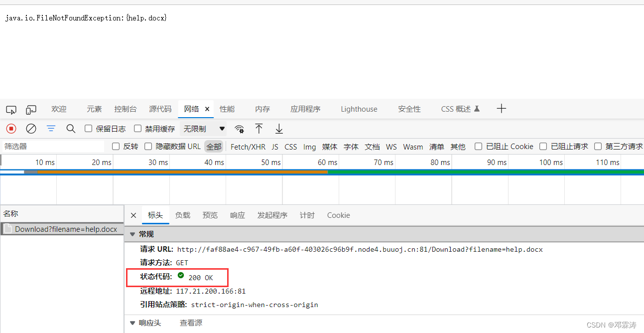Open the network request search
The height and width of the screenshot is (333, 644).
point(71,128)
